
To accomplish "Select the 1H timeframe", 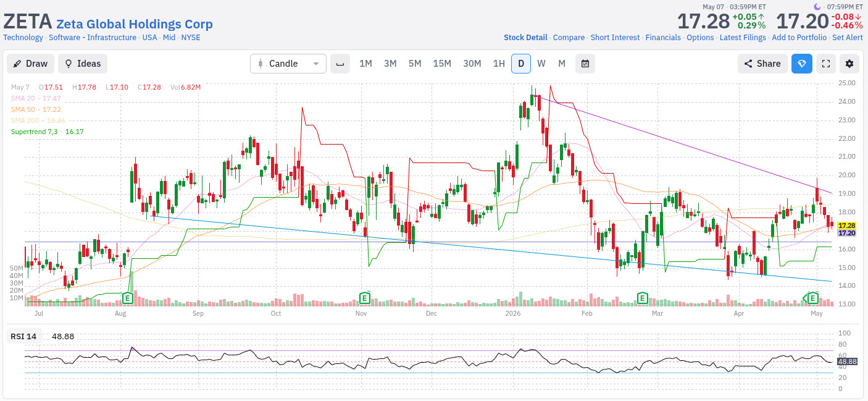I will coord(499,64).
